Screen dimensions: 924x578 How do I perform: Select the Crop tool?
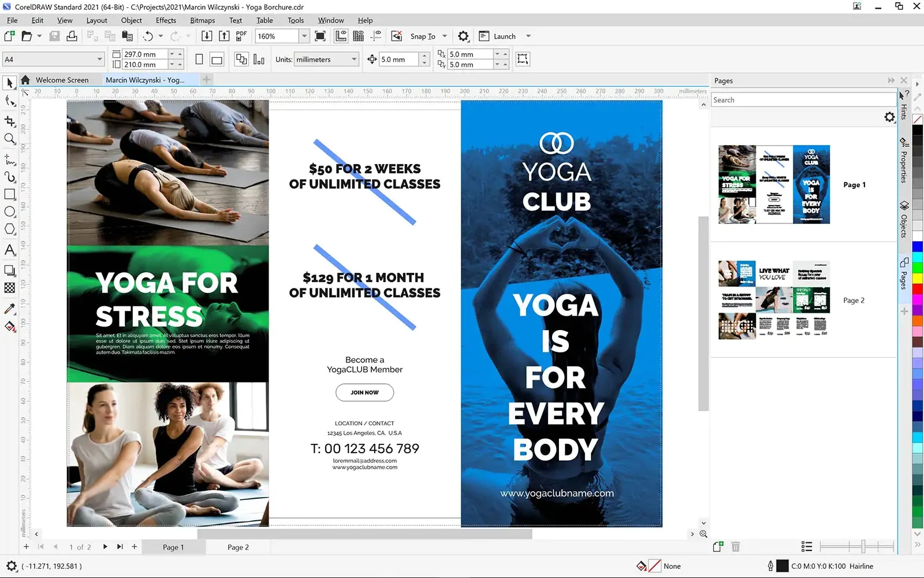click(x=9, y=121)
